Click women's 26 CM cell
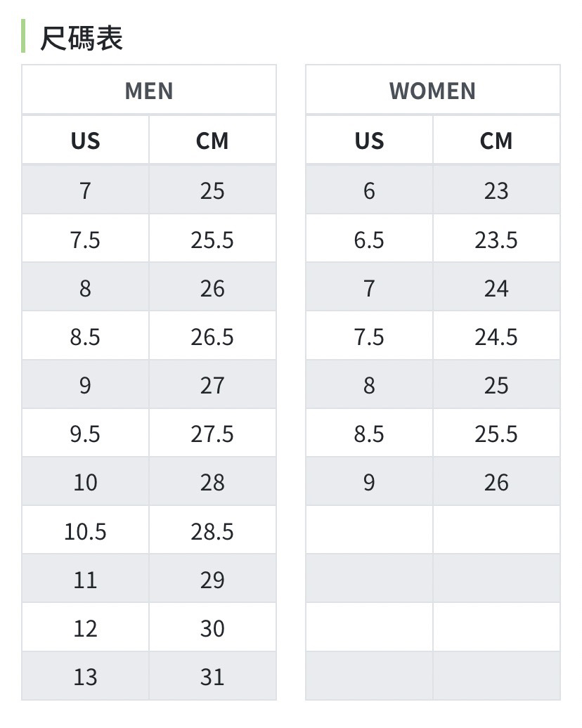This screenshot has height=728, width=582. [496, 483]
